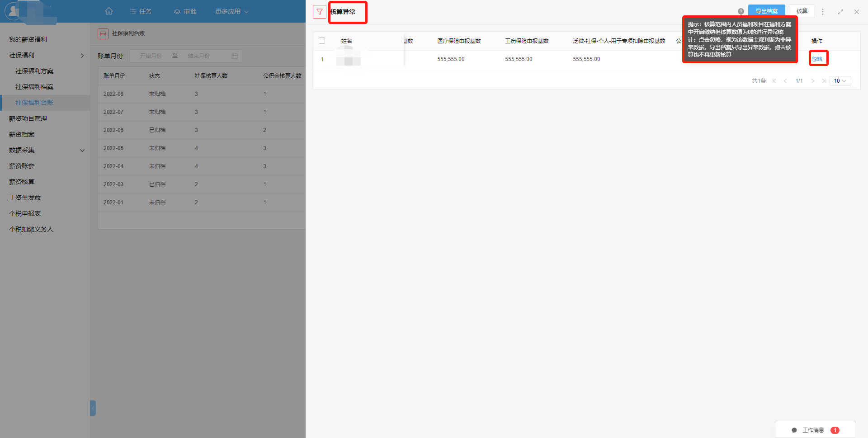868x438 pixels.
Task: Click the expand fullscreen arrow icon
Action: click(x=840, y=12)
